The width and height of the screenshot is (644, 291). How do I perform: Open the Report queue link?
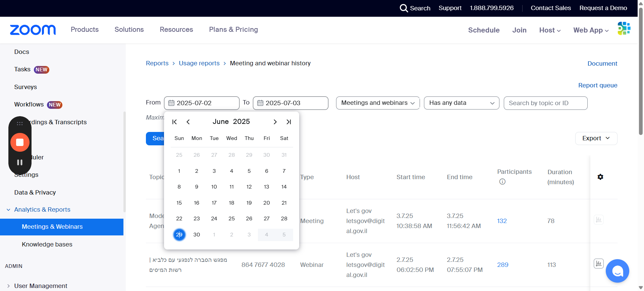point(598,85)
